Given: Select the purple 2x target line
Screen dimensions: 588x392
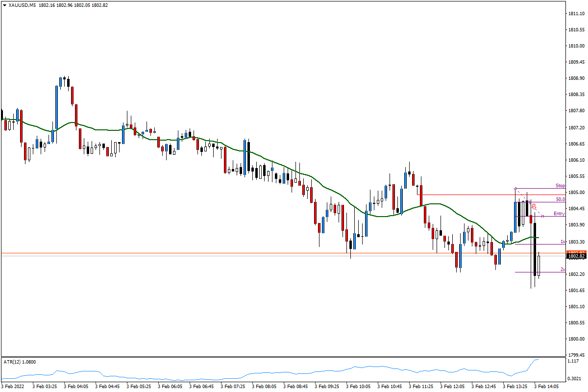Looking at the screenshot, I should tap(540, 272).
